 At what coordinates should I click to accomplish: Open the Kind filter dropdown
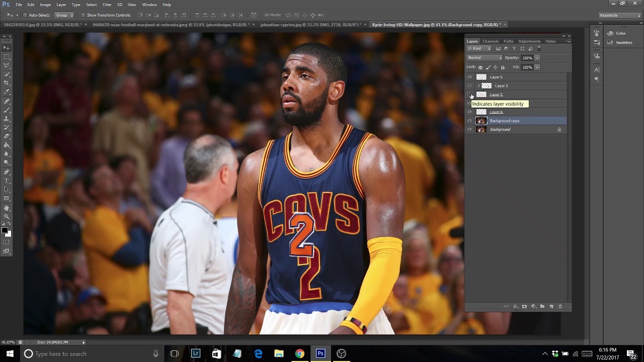point(479,49)
